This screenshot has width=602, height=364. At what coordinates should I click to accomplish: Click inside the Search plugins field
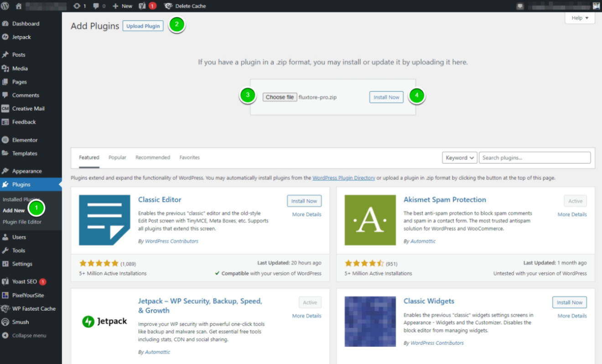534,157
